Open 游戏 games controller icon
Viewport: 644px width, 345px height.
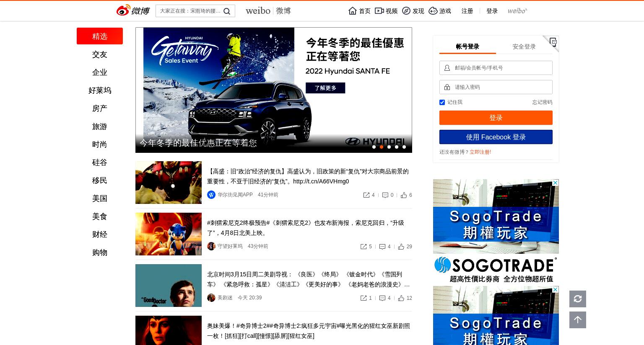[x=433, y=11]
